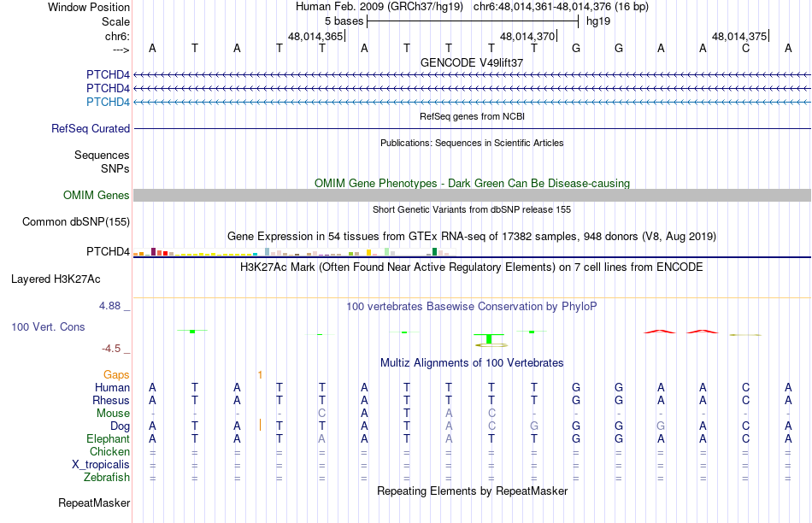Select the Mouse alignment row label
812x523 pixels.
tap(113, 414)
